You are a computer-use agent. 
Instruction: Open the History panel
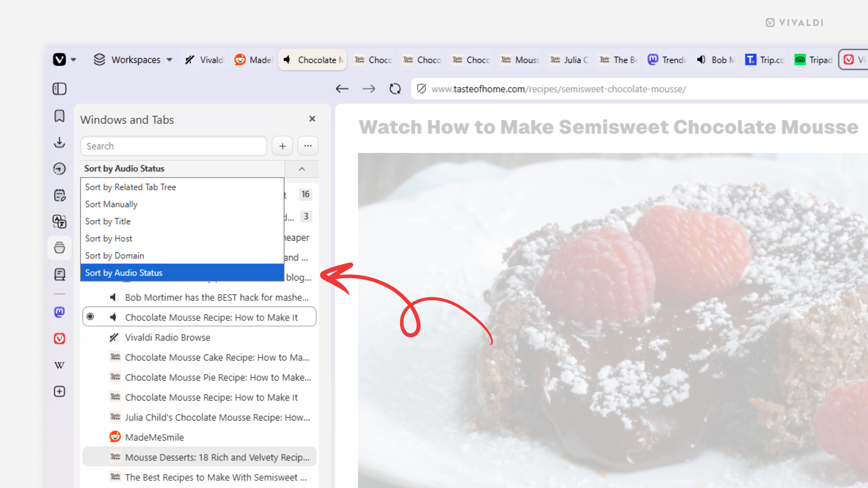point(59,169)
